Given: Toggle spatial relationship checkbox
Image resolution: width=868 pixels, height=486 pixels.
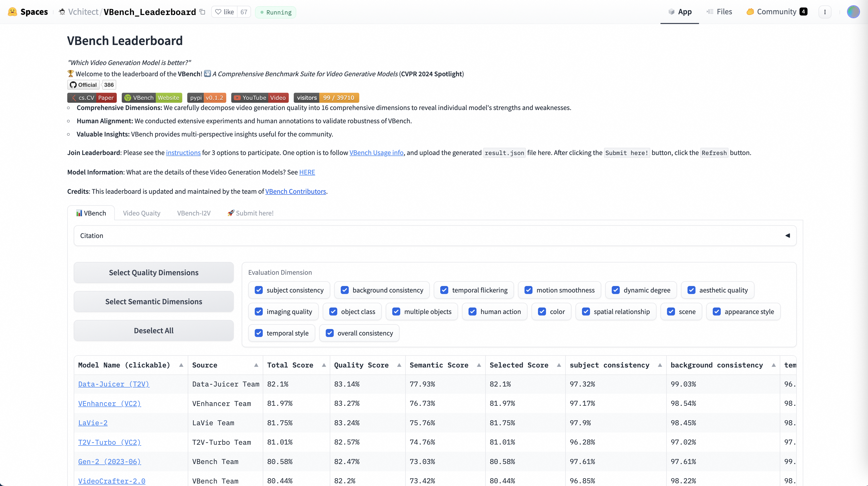Looking at the screenshot, I should point(586,312).
